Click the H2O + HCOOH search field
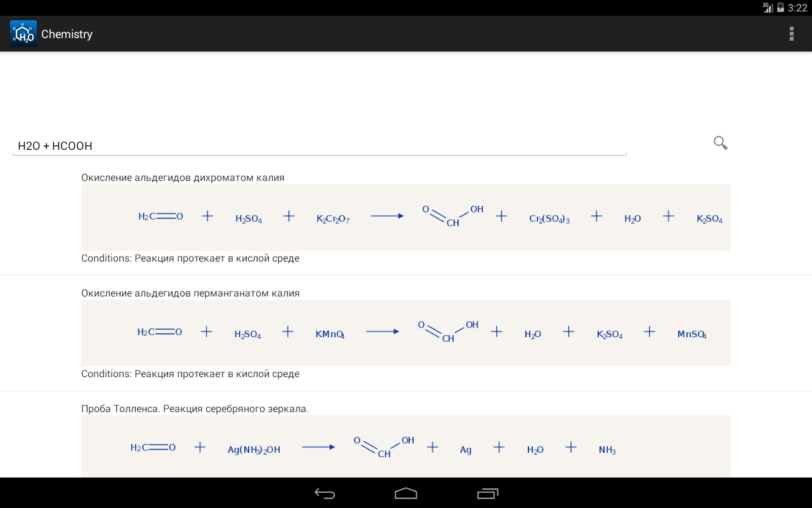Image resolution: width=812 pixels, height=508 pixels. 319,146
